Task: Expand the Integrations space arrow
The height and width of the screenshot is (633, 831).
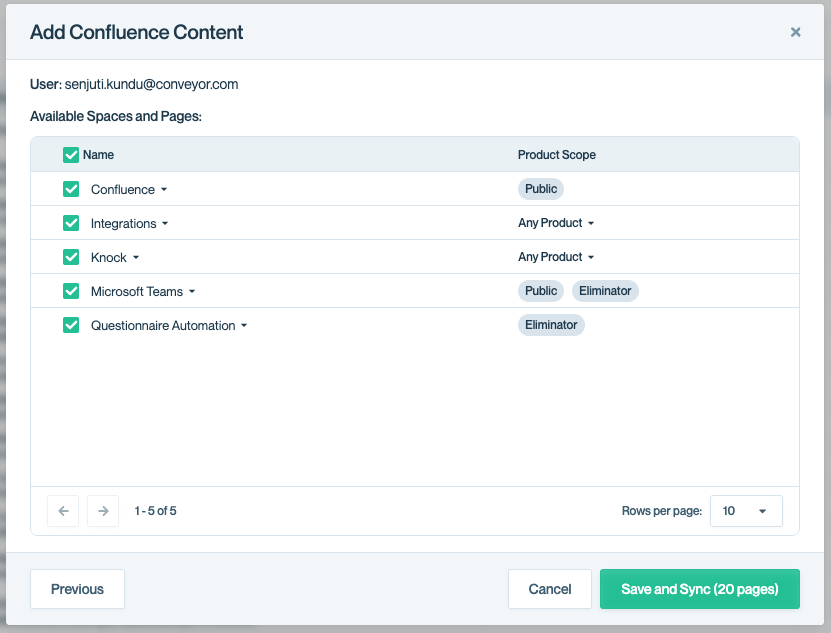Action: click(165, 224)
